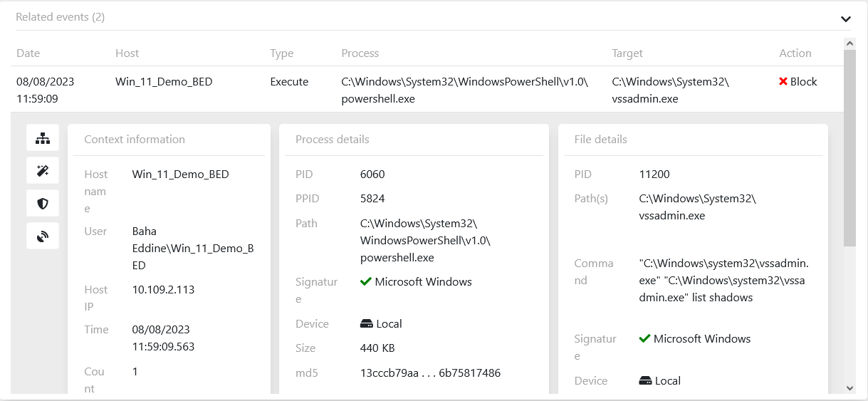The image size is (868, 401).
Task: Click the Target column header
Action: [x=627, y=53]
